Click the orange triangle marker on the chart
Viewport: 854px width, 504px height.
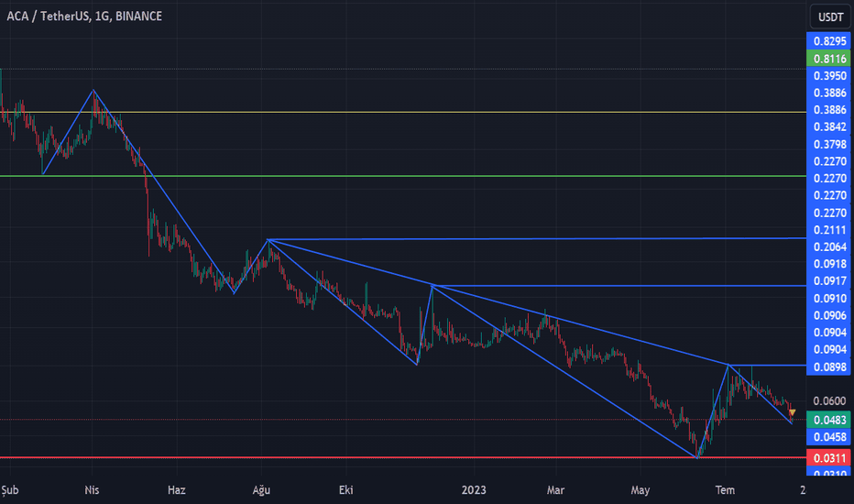(x=792, y=411)
